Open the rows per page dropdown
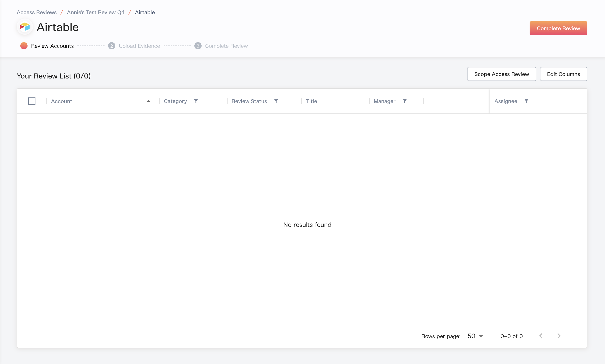 (475, 336)
